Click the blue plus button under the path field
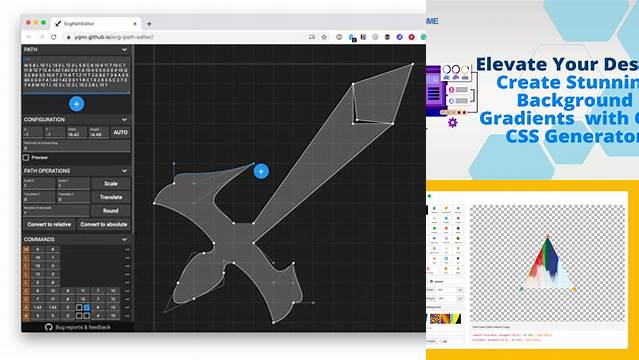 (x=77, y=104)
